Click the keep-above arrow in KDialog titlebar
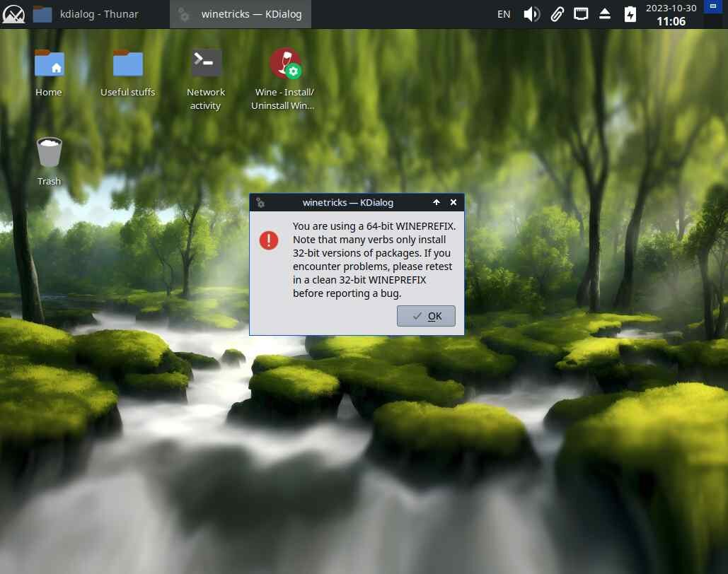Viewport: 728px width, 574px height. click(436, 202)
